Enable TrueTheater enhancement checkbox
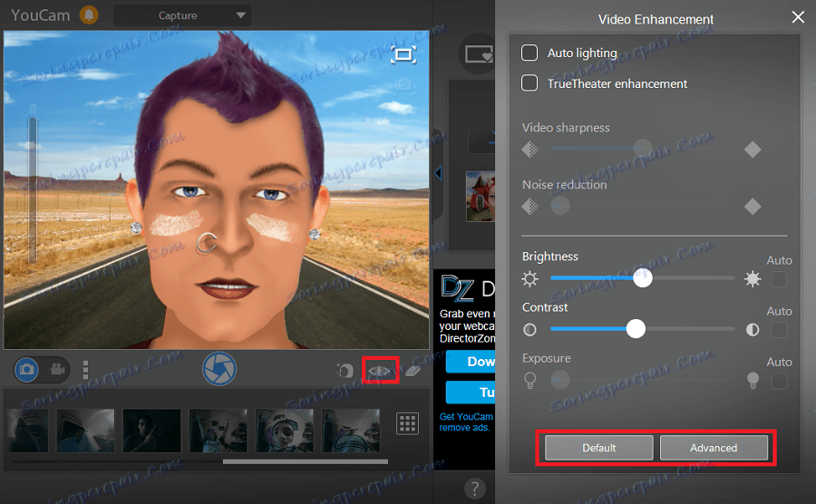Viewport: 816px width, 504px height. point(529,82)
